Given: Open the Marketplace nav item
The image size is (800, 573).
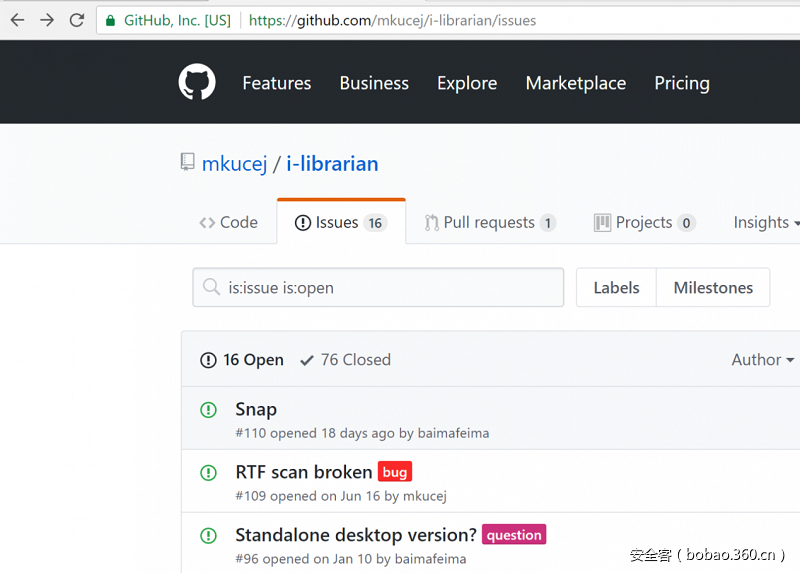Looking at the screenshot, I should (576, 83).
